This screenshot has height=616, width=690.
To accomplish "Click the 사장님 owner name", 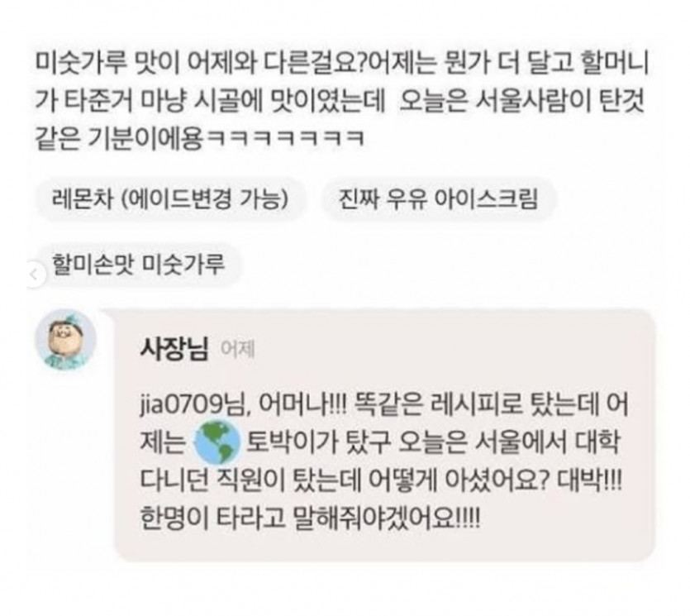I will coord(174,349).
